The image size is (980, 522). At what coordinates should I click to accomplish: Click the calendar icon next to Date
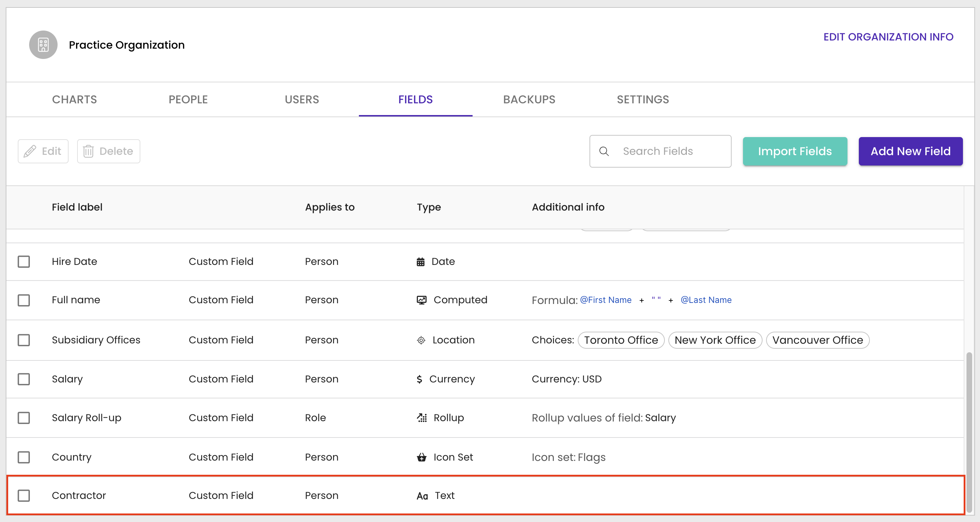point(420,262)
